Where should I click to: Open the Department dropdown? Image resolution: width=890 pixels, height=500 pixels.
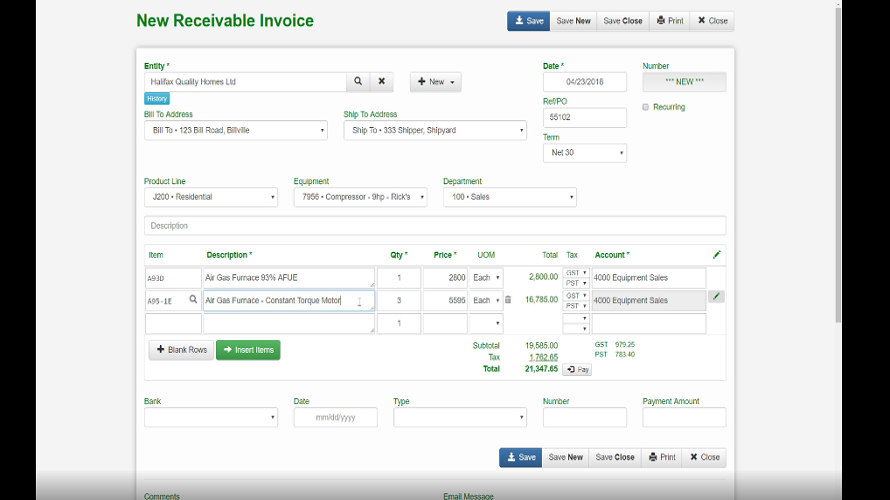click(x=509, y=197)
